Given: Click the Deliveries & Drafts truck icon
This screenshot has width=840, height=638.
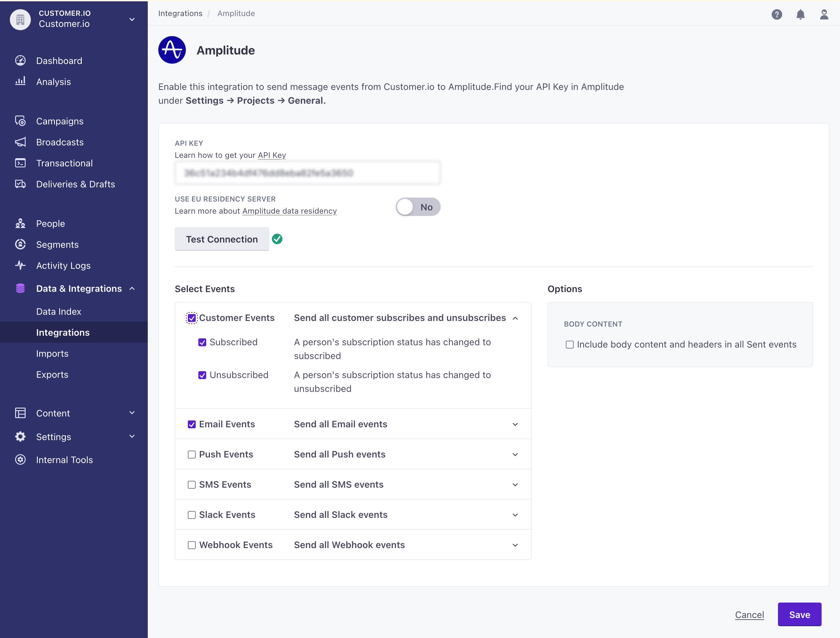Looking at the screenshot, I should point(20,184).
